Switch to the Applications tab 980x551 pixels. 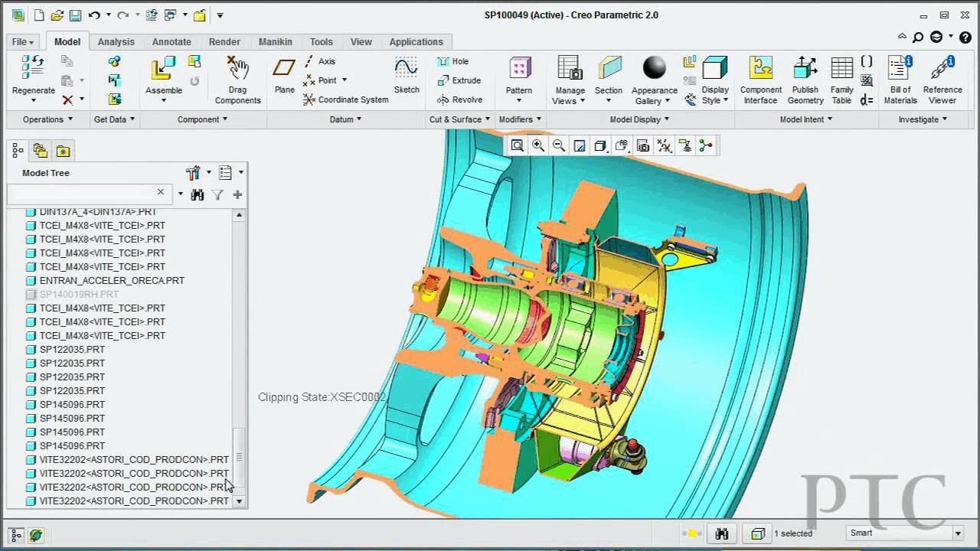[416, 42]
